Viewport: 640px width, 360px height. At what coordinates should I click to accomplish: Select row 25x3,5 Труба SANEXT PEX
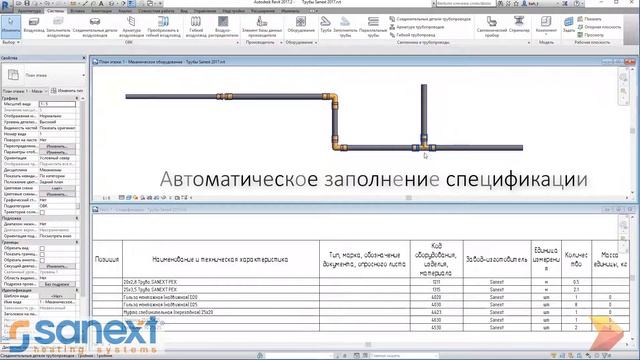[x=361, y=289]
